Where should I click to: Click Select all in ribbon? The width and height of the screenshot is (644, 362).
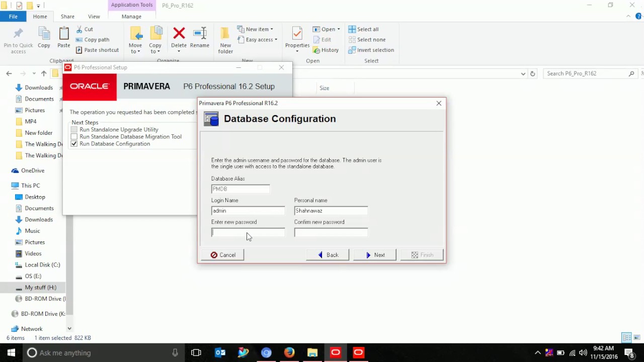point(363,29)
